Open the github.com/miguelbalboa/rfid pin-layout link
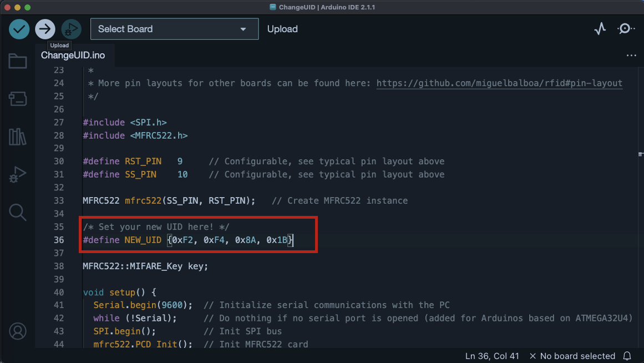This screenshot has height=363, width=644. tap(499, 83)
